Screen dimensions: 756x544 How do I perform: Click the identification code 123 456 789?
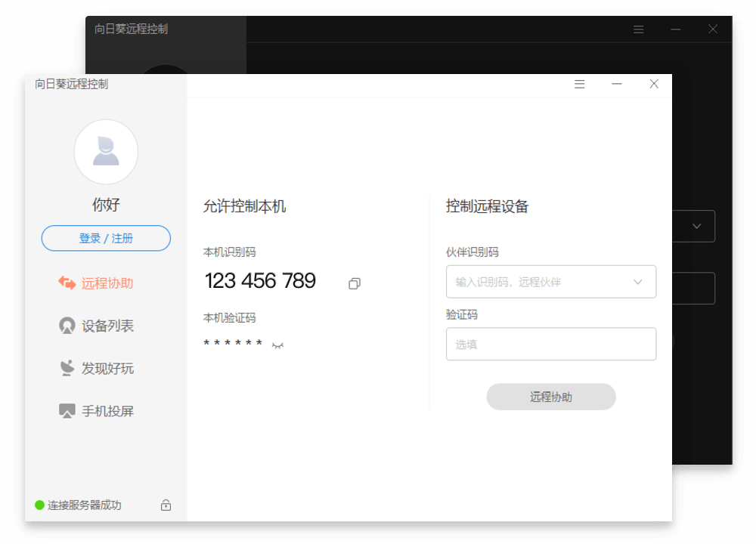click(260, 280)
